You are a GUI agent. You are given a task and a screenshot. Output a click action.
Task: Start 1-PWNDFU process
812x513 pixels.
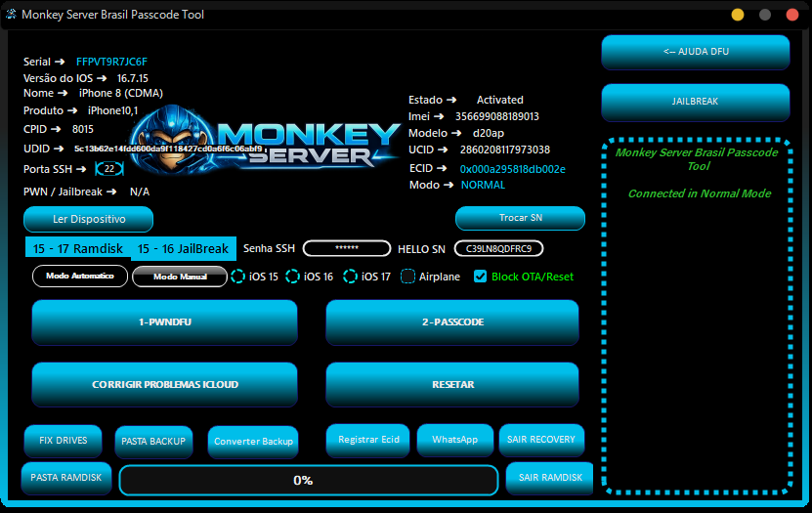point(164,322)
